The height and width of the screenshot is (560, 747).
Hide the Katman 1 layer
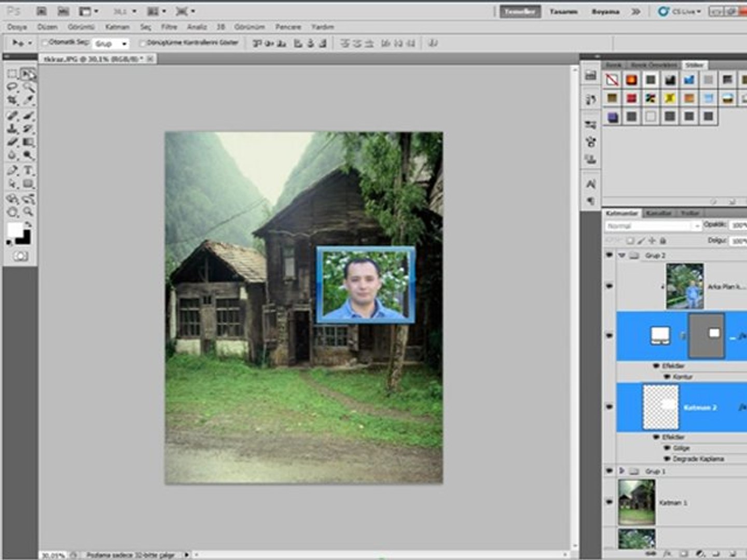(x=610, y=502)
